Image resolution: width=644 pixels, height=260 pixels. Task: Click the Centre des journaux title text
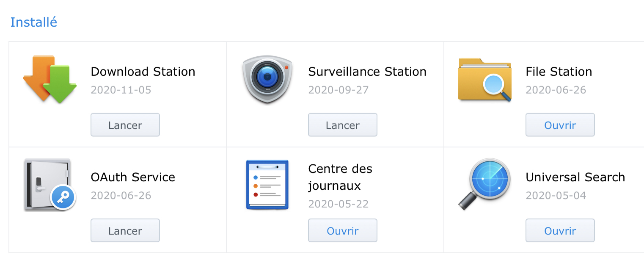[340, 177]
